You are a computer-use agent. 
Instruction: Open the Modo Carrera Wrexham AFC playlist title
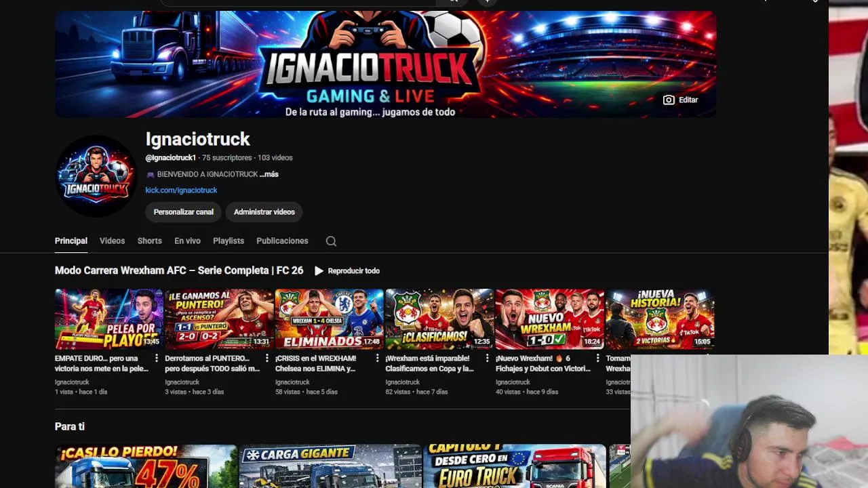pyautogui.click(x=179, y=270)
